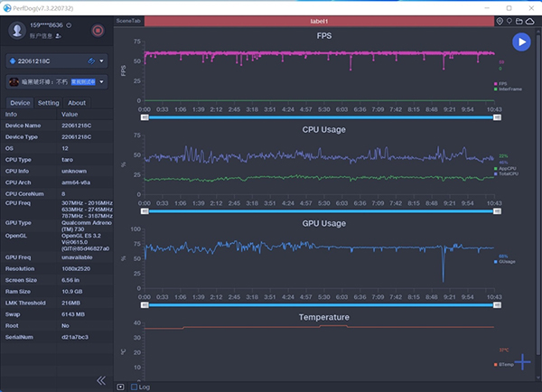Click the FPS chart timeline range slider
The height and width of the screenshot is (392, 542).
321,117
